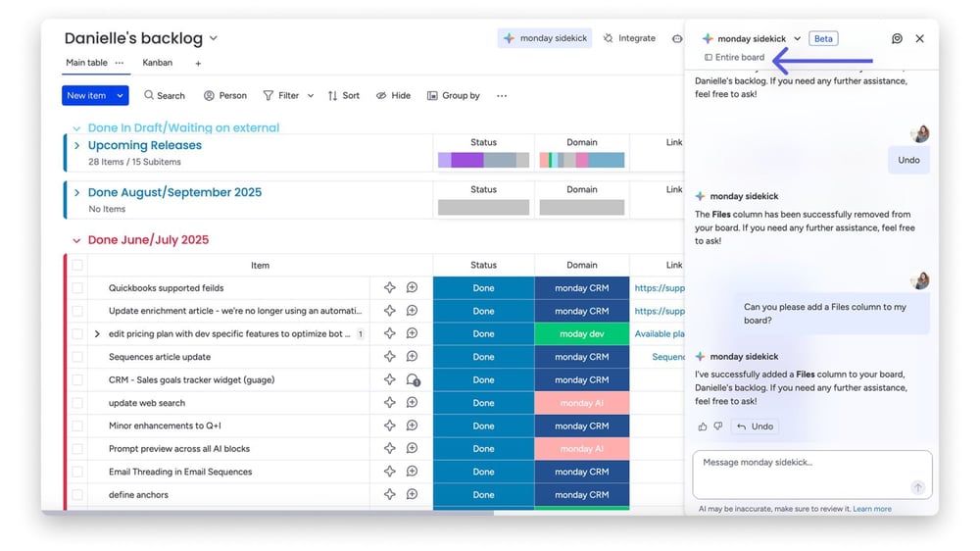Open Danielle's backlog board title dropdown
980x551 pixels.
click(x=213, y=38)
